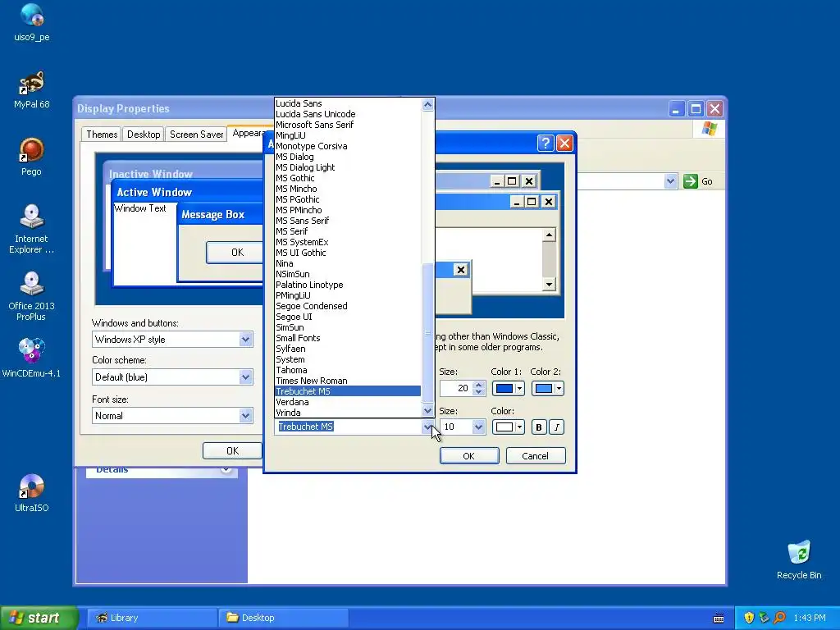Select MS Dialog Light font

click(348, 167)
